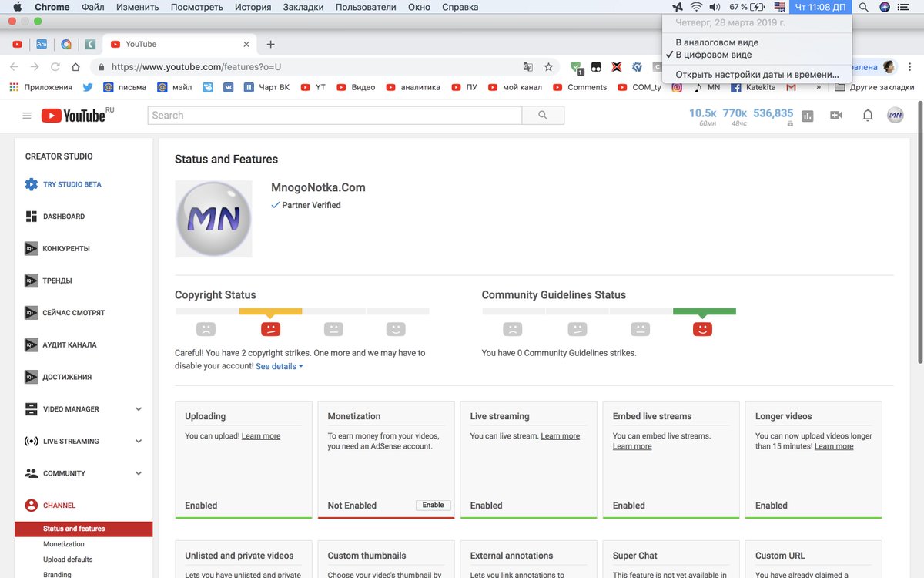Click the red sad-face copyright strike icon
The height and width of the screenshot is (578, 924).
tap(270, 329)
